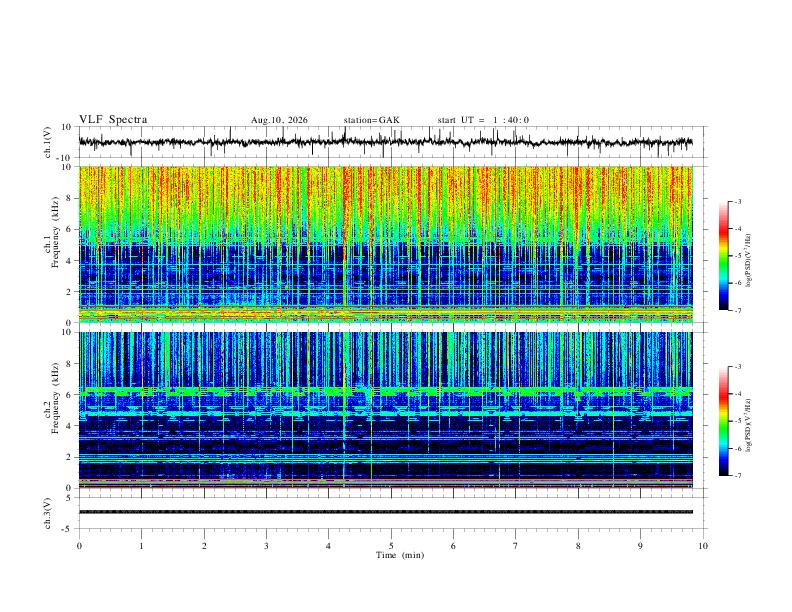The width and height of the screenshot is (792, 612).
Task: Click the 9 minute tick on time axis
Action: (640, 546)
